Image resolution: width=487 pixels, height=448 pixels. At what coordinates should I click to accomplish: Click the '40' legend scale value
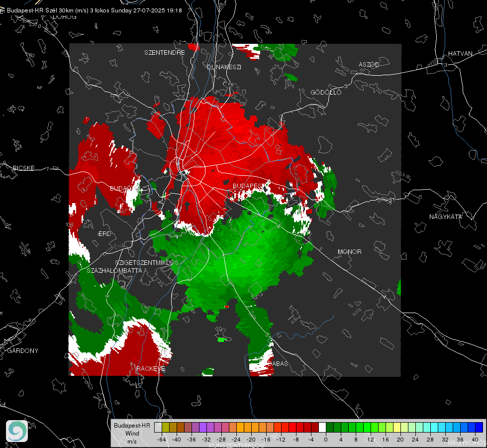tap(475, 440)
